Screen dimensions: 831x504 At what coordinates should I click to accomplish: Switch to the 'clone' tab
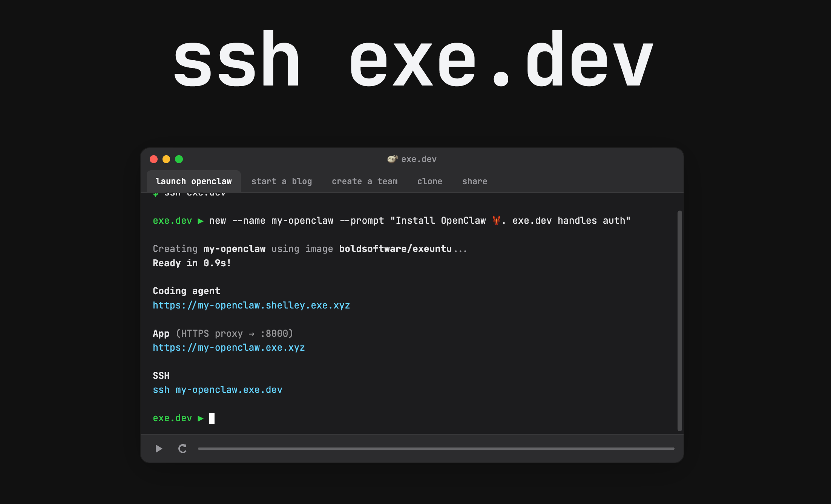coord(429,182)
